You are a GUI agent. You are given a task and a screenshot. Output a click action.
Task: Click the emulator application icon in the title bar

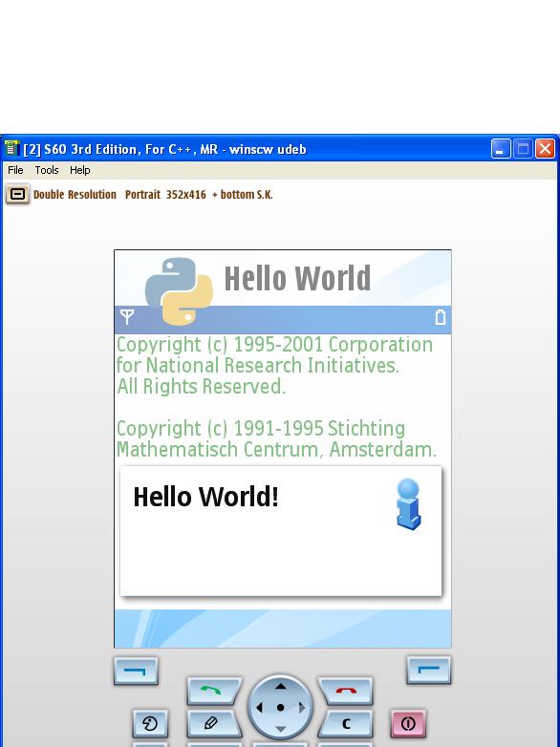point(11,149)
